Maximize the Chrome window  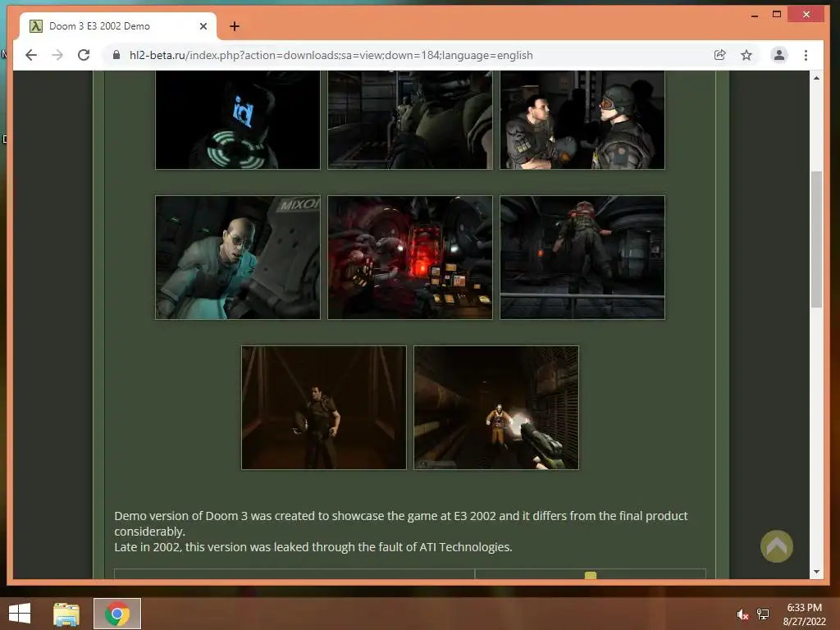pyautogui.click(x=777, y=15)
